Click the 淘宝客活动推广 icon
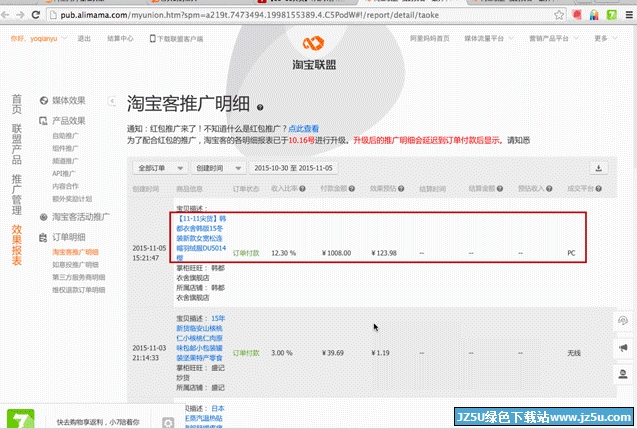This screenshot has height=429, width=637. point(43,217)
